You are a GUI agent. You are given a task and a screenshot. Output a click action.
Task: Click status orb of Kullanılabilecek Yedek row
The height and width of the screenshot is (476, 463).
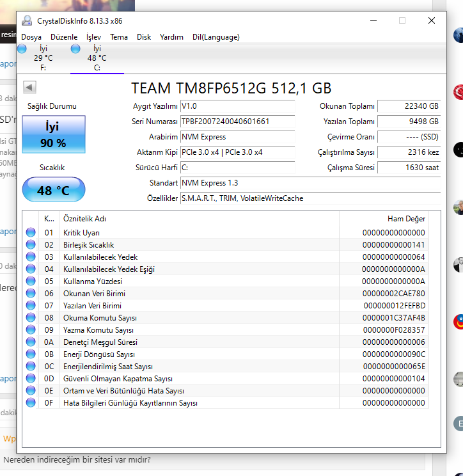(x=31, y=257)
